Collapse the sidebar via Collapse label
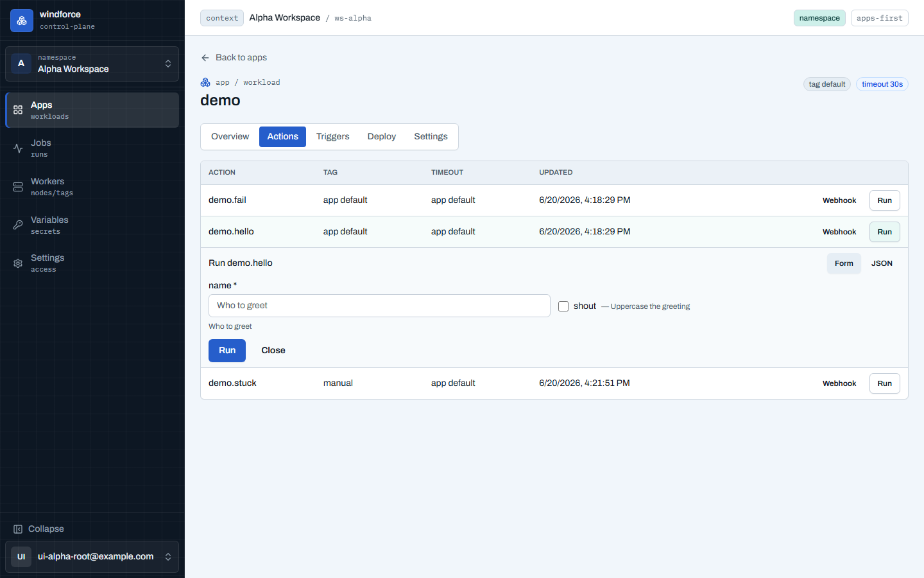 pyautogui.click(x=46, y=529)
